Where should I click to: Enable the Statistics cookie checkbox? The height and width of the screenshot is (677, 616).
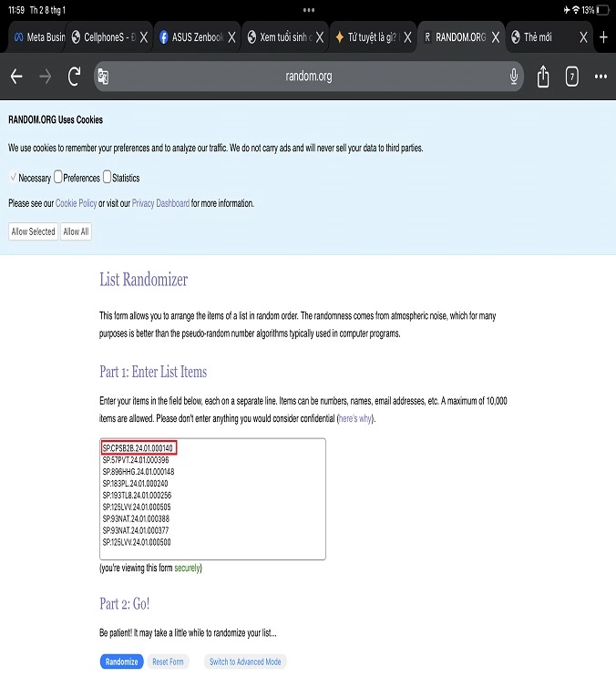107,178
